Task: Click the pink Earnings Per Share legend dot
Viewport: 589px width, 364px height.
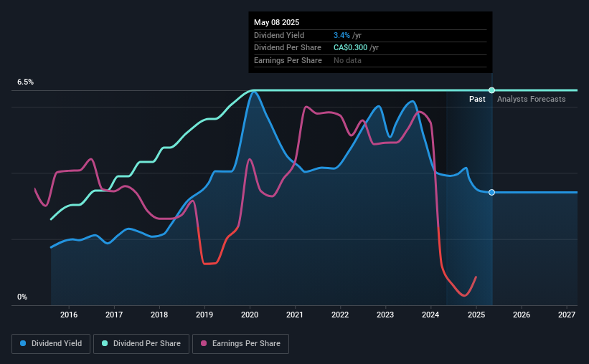Action: 204,343
